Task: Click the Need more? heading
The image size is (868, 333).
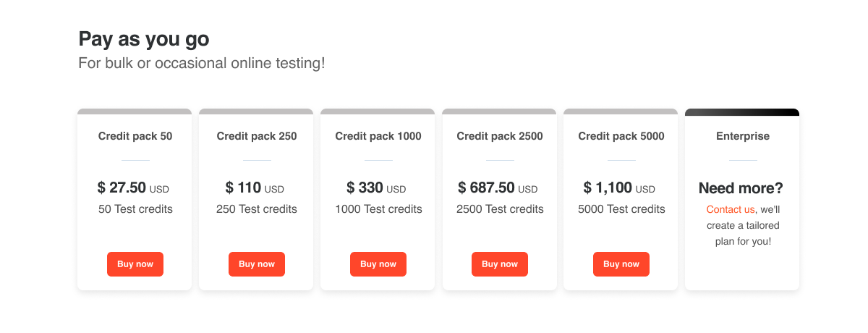Action: click(741, 188)
